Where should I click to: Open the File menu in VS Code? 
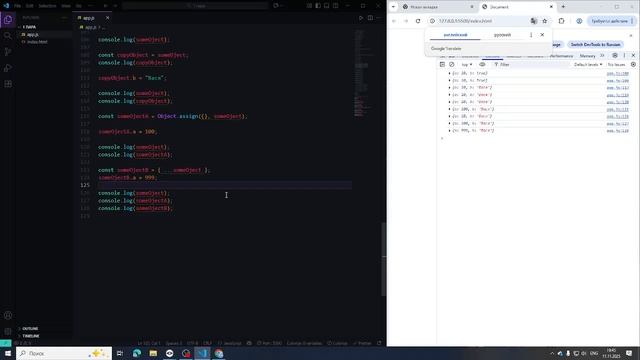[18, 6]
